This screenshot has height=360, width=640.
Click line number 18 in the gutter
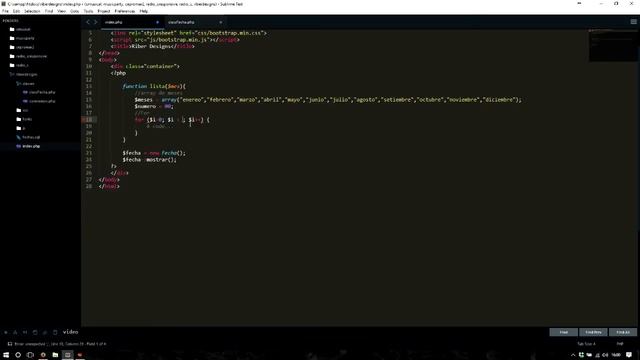pos(89,120)
